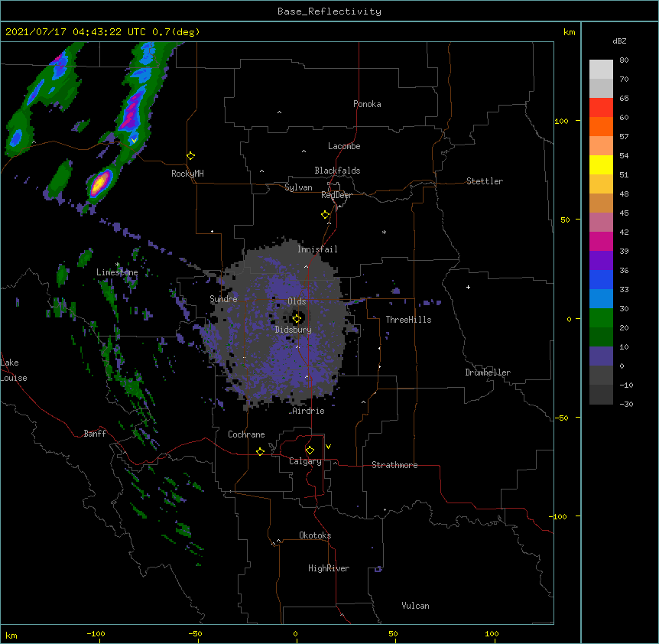Image resolution: width=659 pixels, height=644 pixels.
Task: Click the Olds town label
Action: pos(297,301)
